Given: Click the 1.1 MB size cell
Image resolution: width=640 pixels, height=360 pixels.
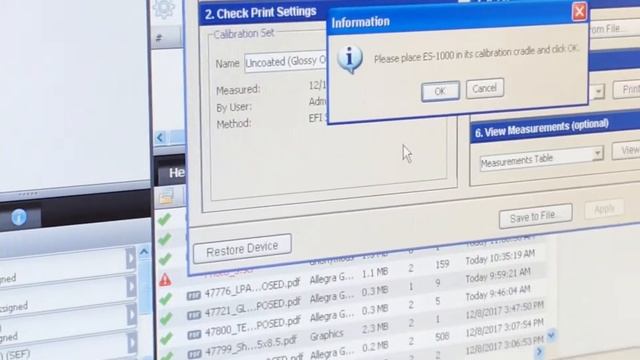Looking at the screenshot, I should (374, 273).
